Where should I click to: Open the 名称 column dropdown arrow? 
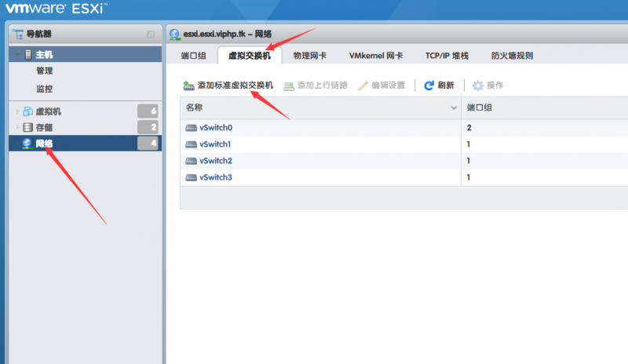(x=454, y=107)
